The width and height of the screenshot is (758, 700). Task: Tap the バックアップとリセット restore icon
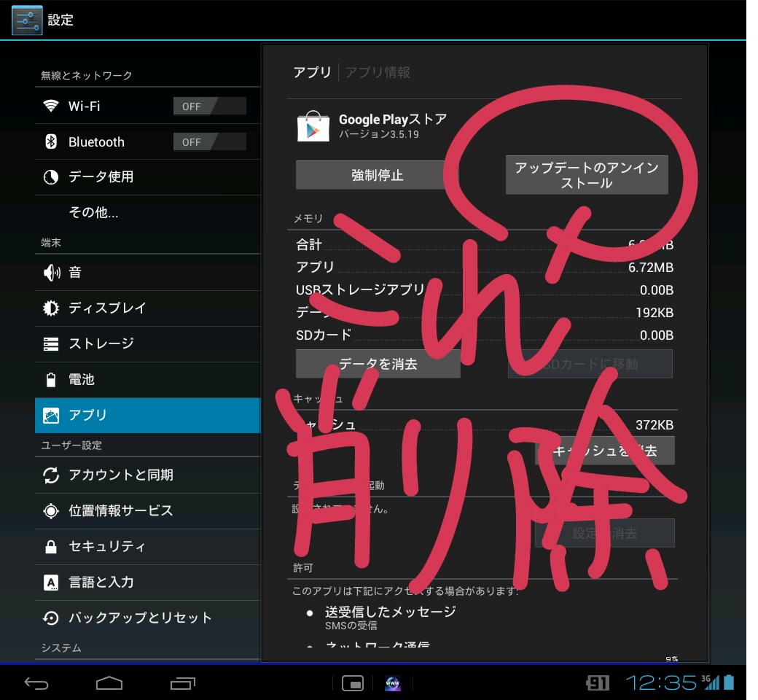pyautogui.click(x=51, y=618)
